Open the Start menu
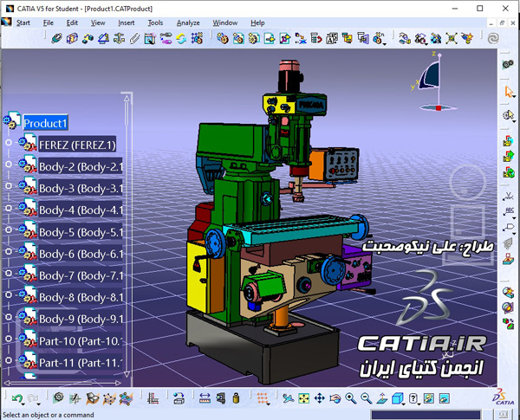520x420 pixels. pos(23,23)
